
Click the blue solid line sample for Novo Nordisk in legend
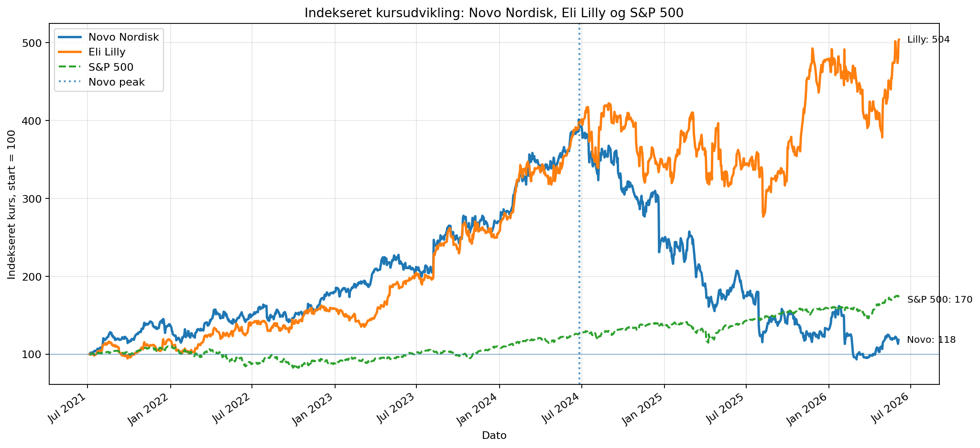tap(70, 37)
